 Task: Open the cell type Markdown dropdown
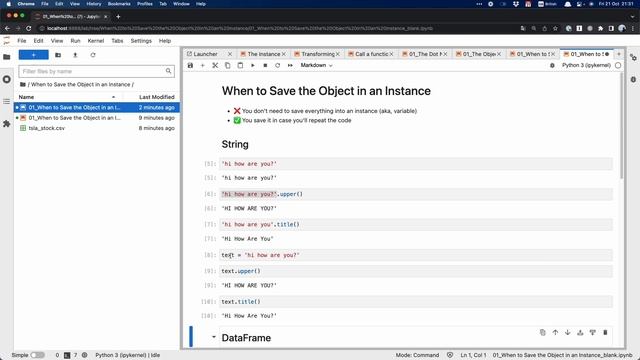(316, 65)
